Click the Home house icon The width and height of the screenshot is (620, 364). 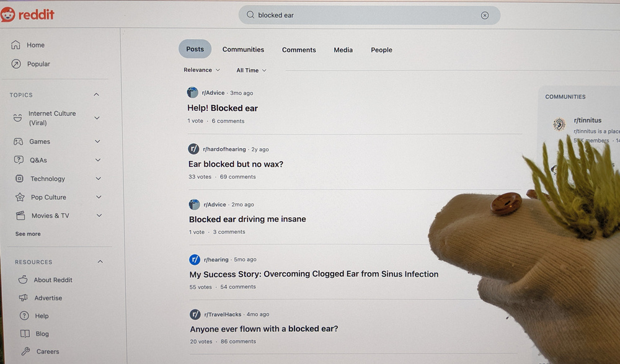coord(16,45)
